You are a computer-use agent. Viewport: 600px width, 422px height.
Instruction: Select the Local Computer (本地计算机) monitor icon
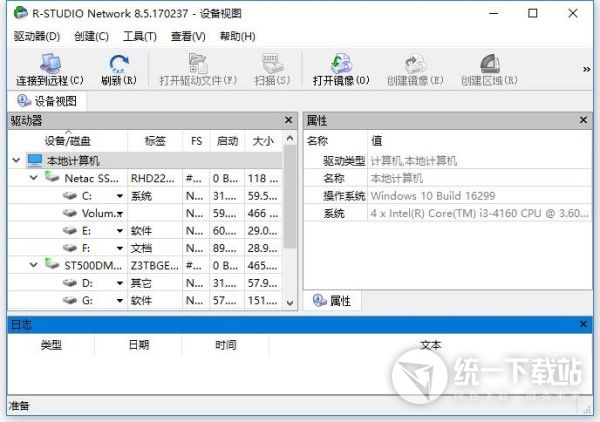(x=34, y=160)
